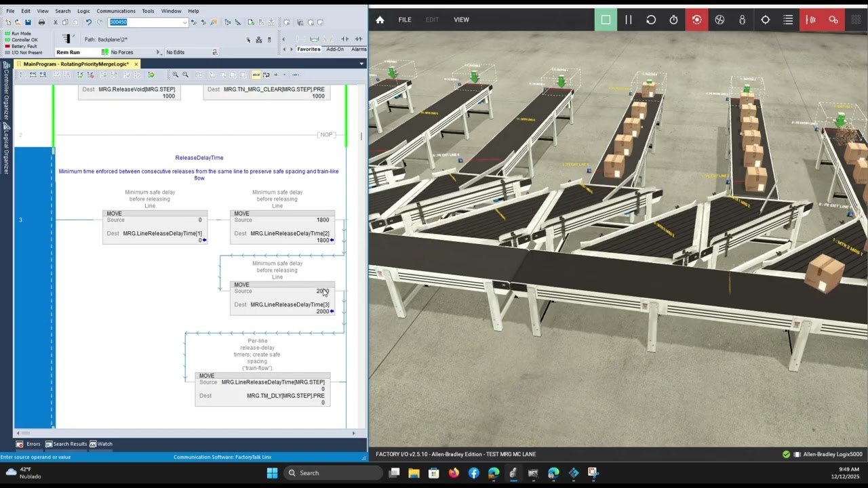
Task: Go to Factory I/O home
Action: (380, 20)
